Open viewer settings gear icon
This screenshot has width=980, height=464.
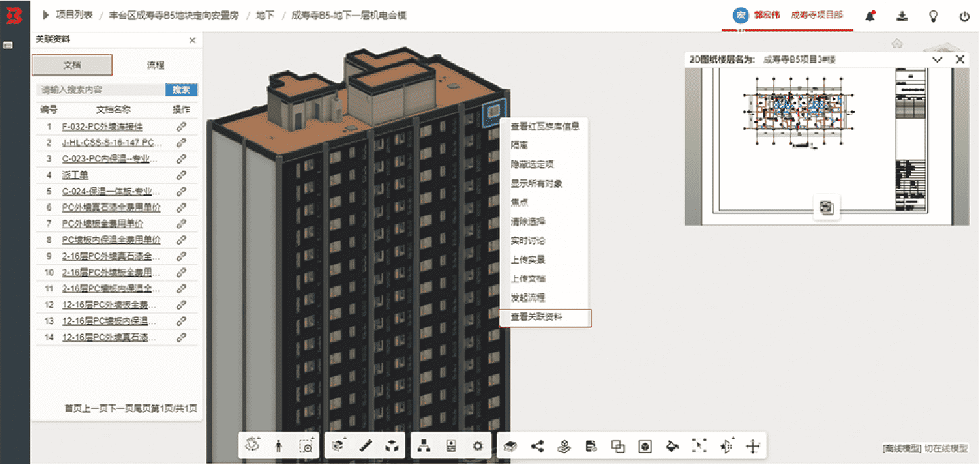click(x=478, y=446)
